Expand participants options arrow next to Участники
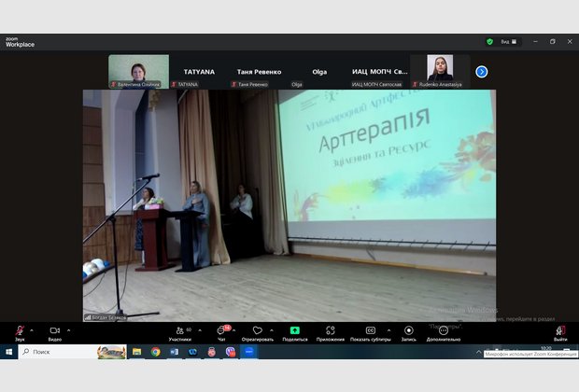This screenshot has width=579, height=392. point(200,329)
